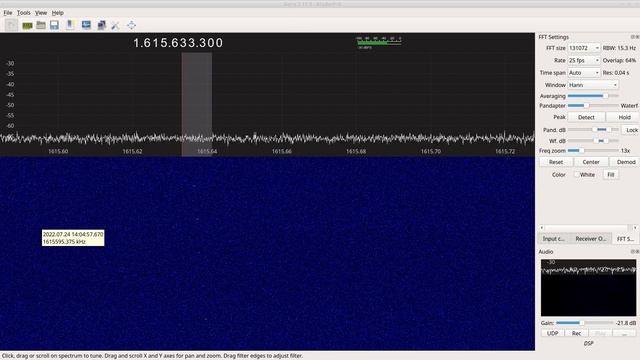The image size is (640, 360).
Task: Open the File menu
Action: tap(8, 13)
